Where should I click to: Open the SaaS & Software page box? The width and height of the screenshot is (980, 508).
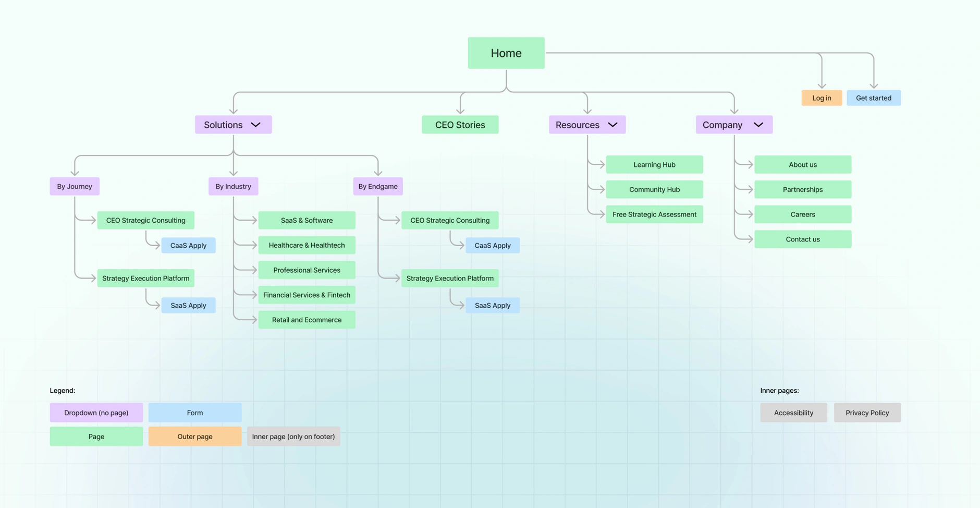point(307,220)
